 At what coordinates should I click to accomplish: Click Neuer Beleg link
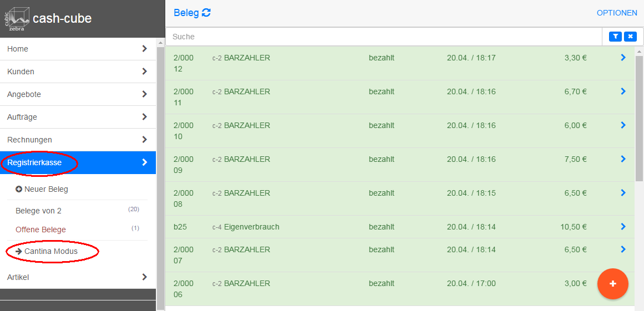45,189
